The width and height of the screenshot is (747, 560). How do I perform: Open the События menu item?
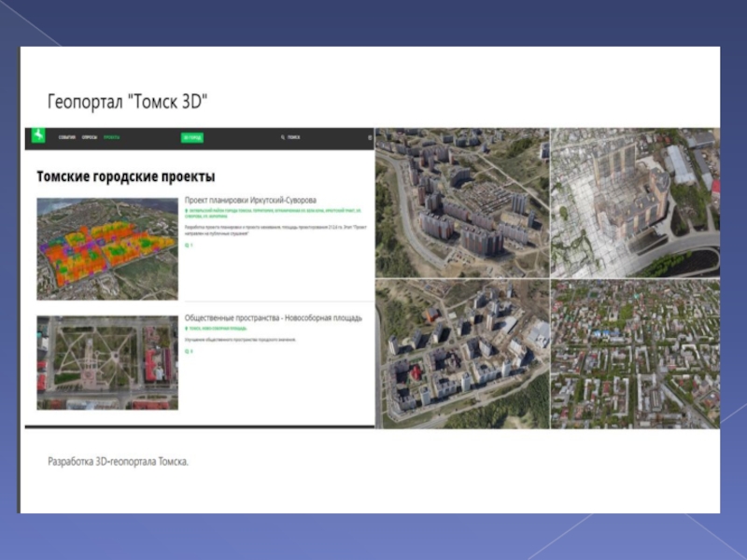click(66, 137)
